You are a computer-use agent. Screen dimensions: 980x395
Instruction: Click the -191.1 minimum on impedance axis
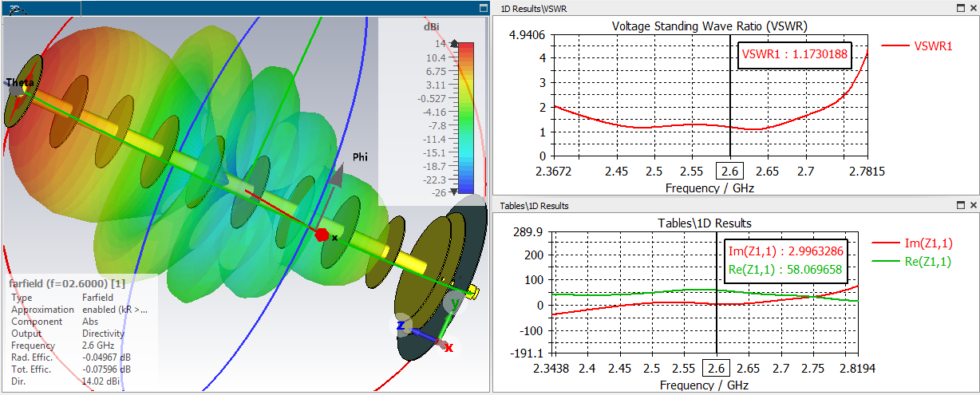point(527,354)
